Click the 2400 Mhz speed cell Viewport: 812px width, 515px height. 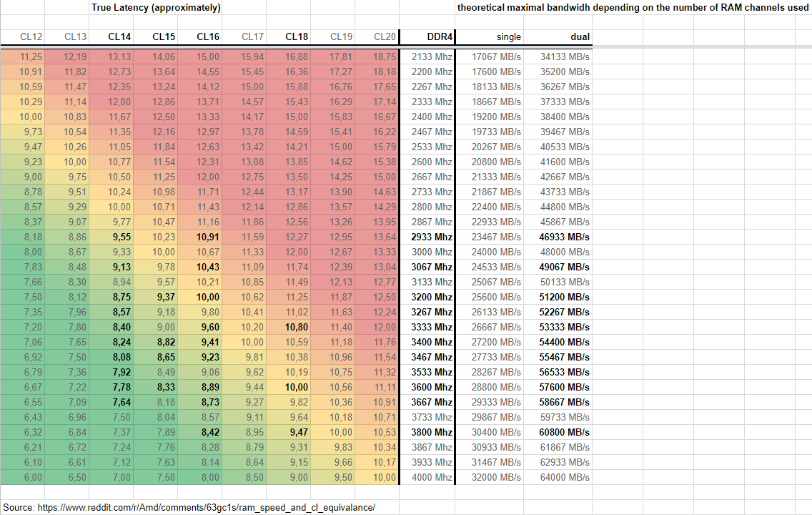coord(427,117)
